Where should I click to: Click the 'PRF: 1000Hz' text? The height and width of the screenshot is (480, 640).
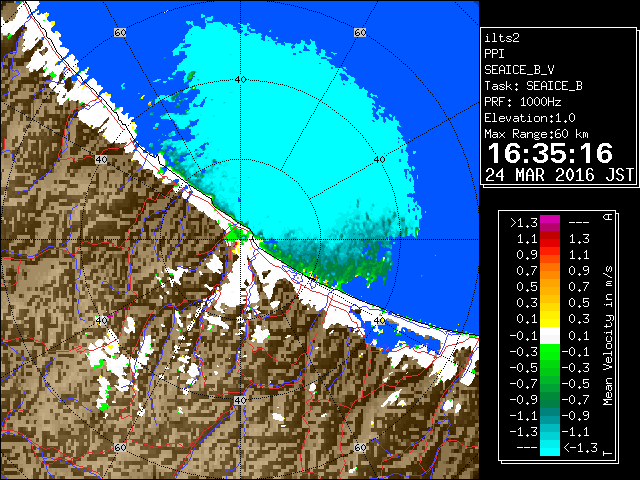tap(522, 102)
